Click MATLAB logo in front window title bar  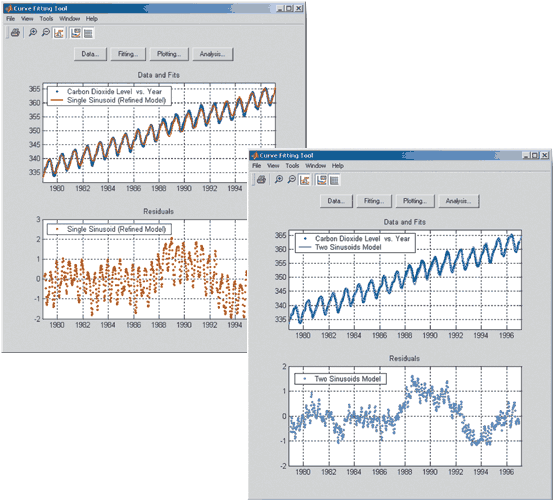[255, 155]
